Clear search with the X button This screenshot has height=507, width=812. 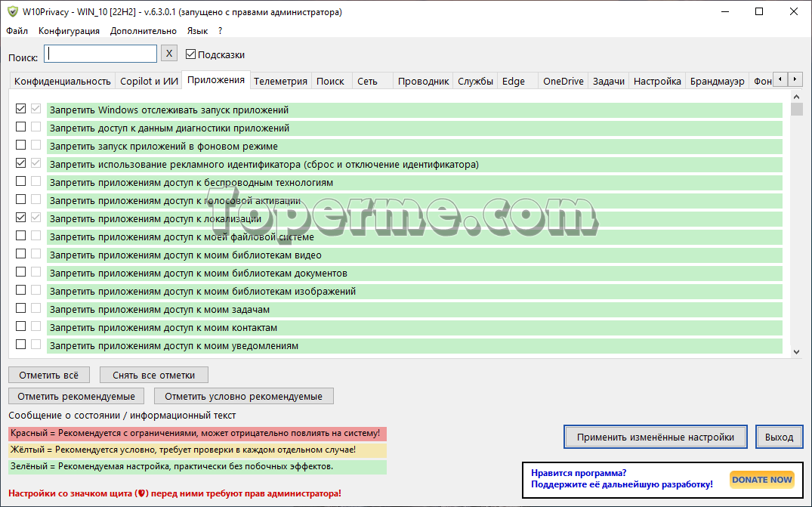[169, 54]
